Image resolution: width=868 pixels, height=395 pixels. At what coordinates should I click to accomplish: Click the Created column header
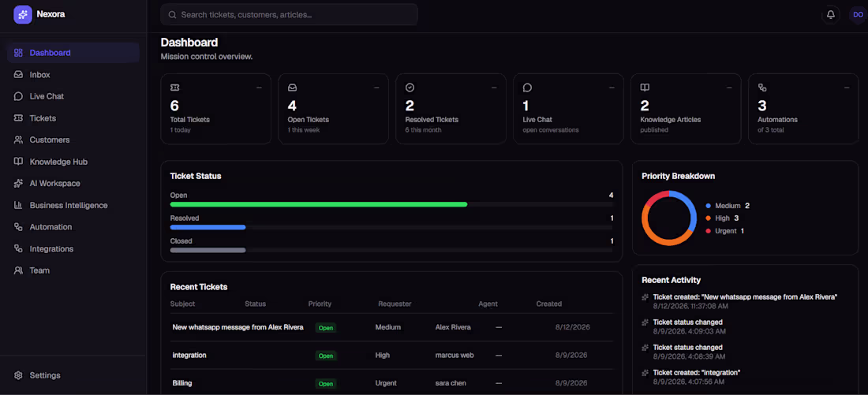tap(548, 304)
